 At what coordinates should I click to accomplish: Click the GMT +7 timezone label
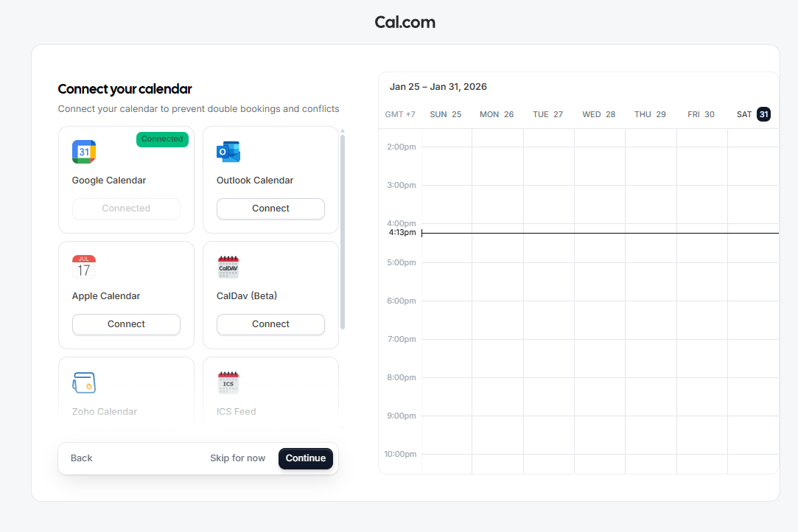click(x=400, y=114)
